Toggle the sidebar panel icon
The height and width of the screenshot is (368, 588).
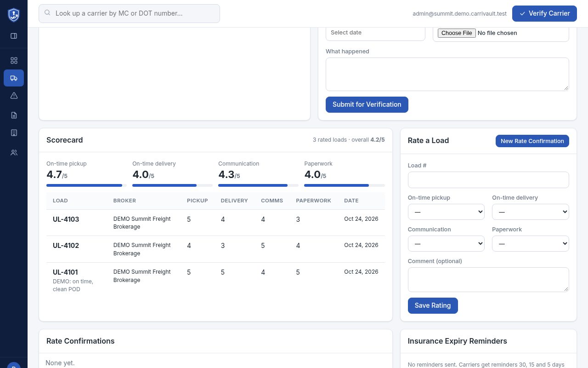[x=14, y=36]
